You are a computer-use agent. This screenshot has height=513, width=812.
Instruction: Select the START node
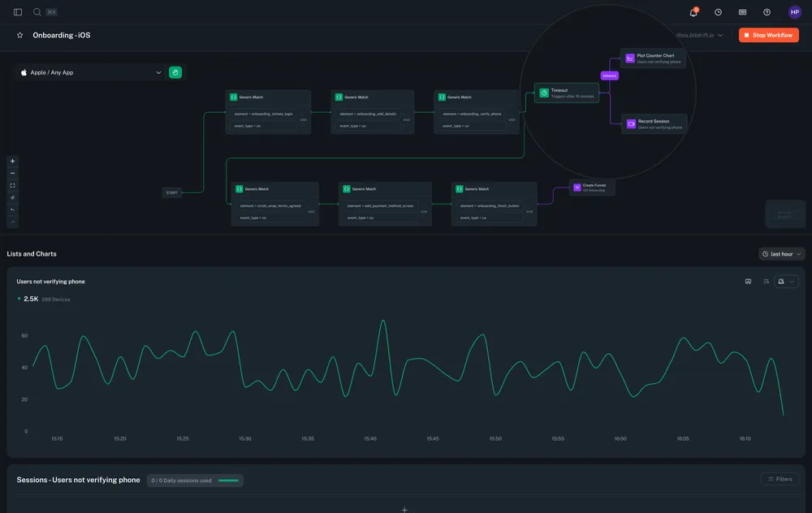[172, 192]
